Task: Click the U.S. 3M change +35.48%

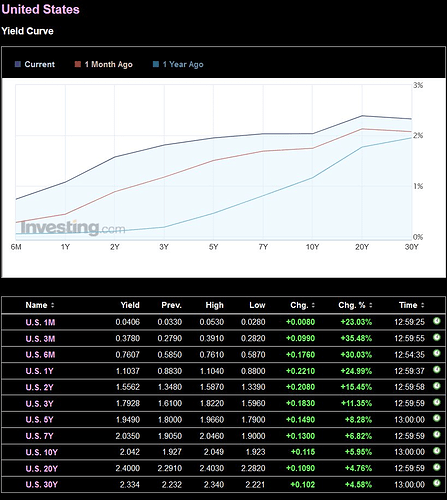Action: (356, 338)
